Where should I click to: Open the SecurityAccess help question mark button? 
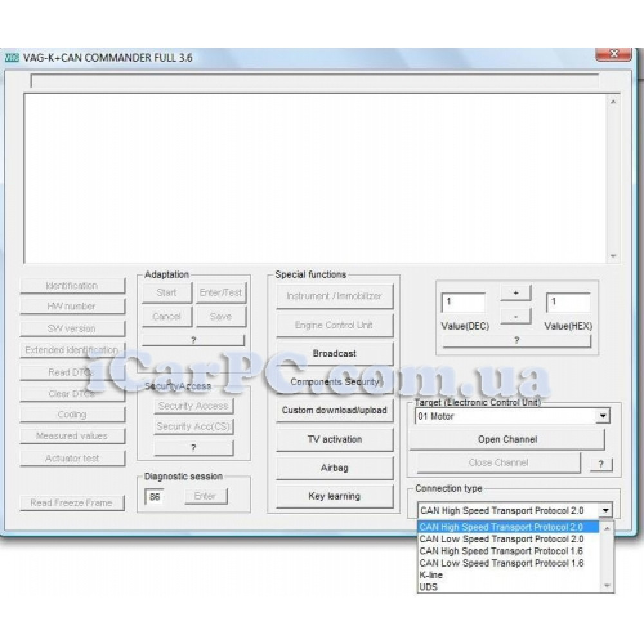point(193,448)
